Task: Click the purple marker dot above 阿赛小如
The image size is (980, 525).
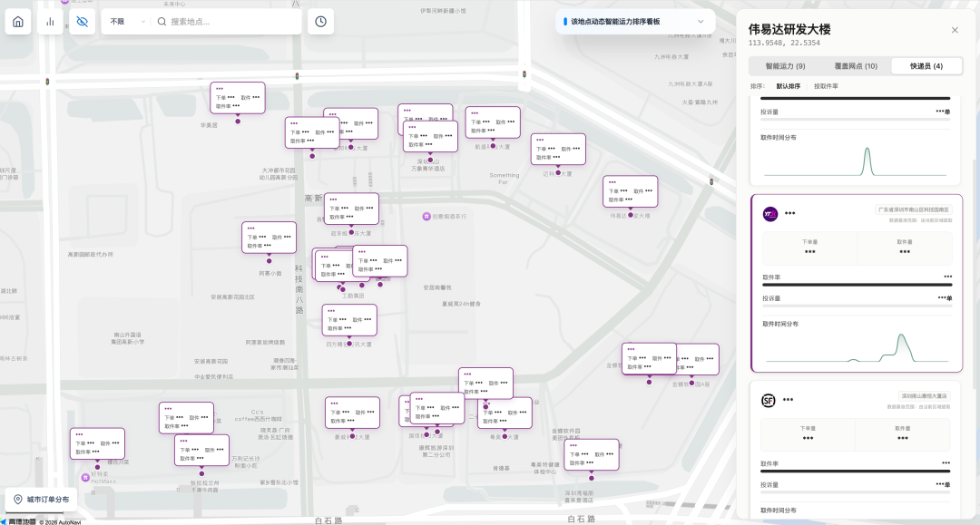Action: [x=269, y=260]
